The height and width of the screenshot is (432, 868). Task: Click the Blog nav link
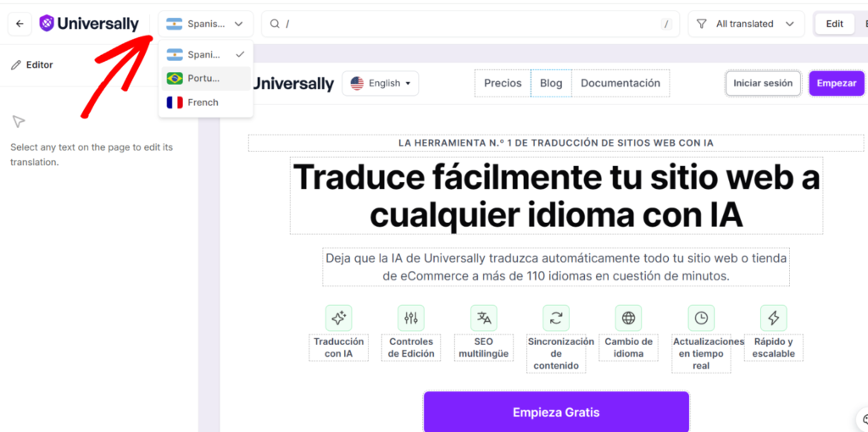click(x=551, y=83)
